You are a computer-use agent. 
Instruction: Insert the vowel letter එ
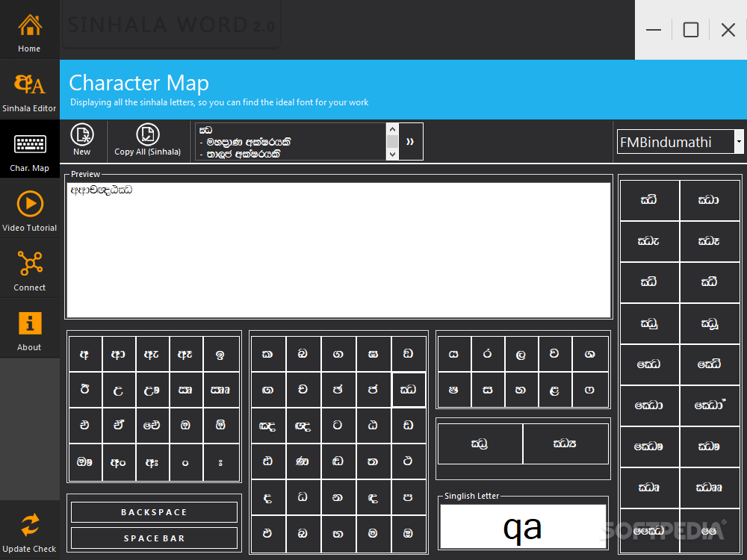point(85,425)
